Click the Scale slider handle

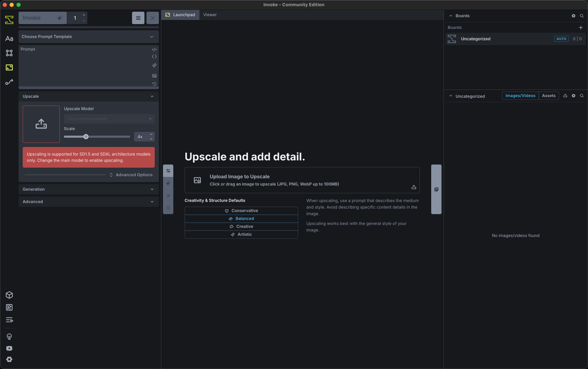[x=86, y=137]
